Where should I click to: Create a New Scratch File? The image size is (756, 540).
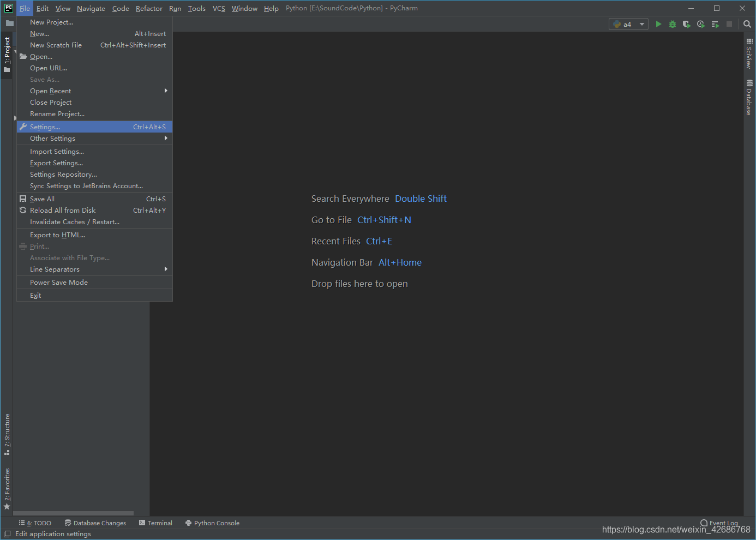click(94, 45)
